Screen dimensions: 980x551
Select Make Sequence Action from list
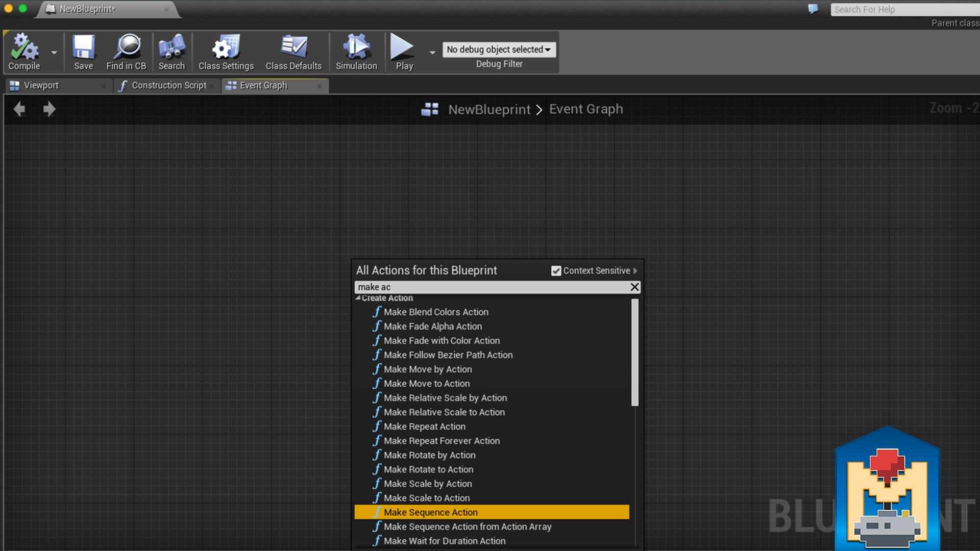pyautogui.click(x=430, y=512)
